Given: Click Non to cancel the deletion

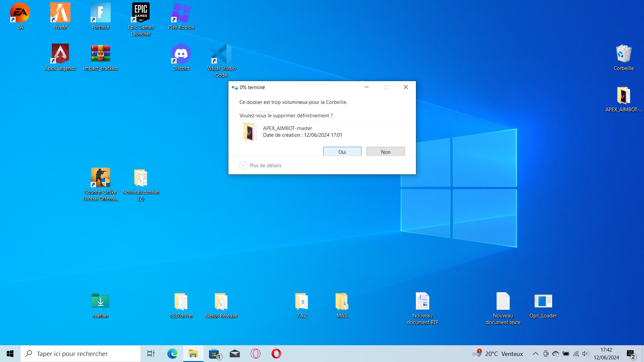Looking at the screenshot, I should 385,152.
